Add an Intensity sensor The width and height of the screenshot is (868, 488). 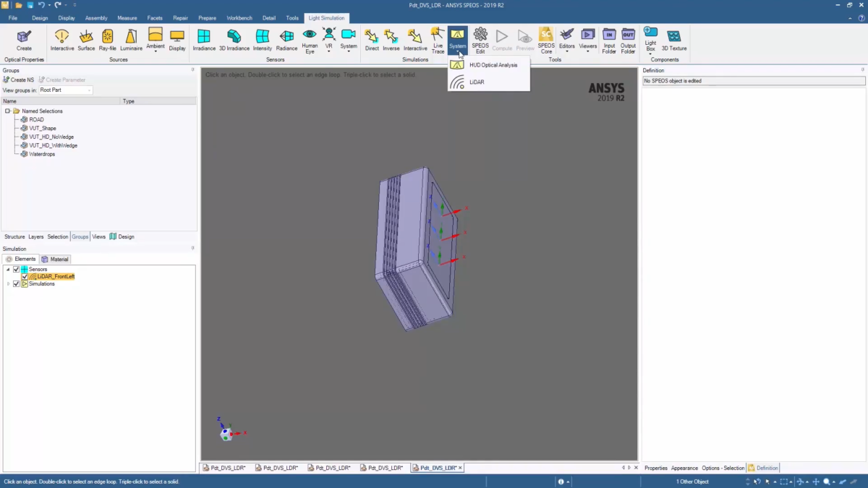tap(263, 40)
